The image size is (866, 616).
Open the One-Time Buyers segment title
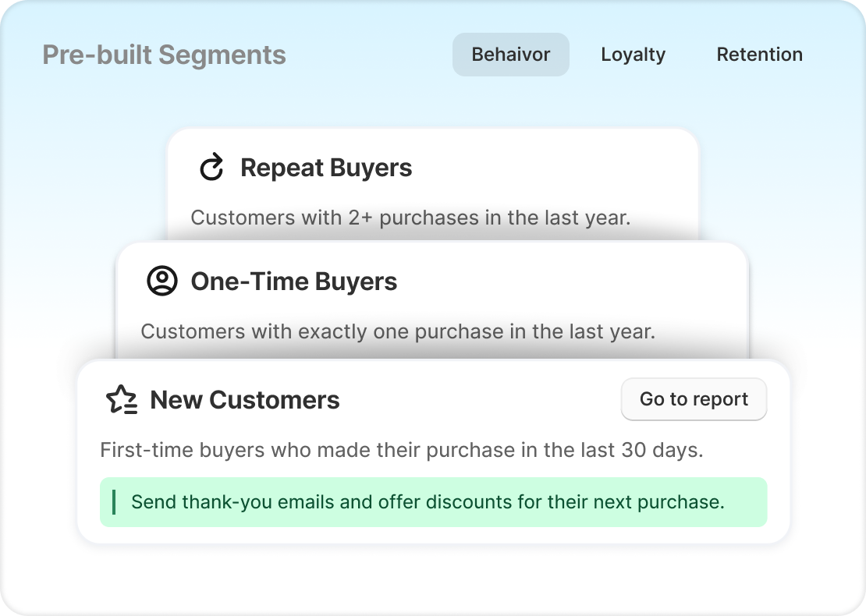[293, 281]
